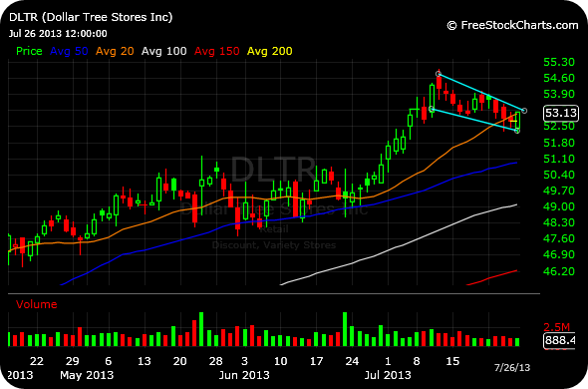Grab the lower trendline's right circle handle
Viewport: 588px width, 389px height.
(517, 131)
